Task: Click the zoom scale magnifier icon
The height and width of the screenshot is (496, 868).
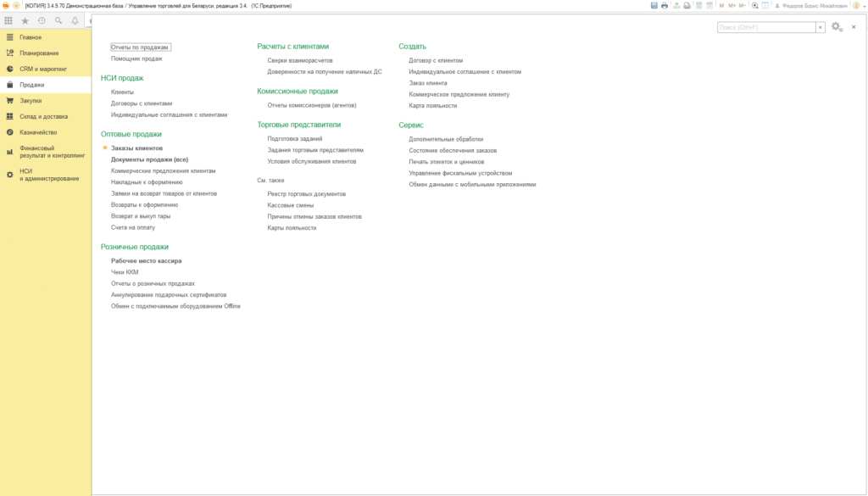Action: pos(755,6)
